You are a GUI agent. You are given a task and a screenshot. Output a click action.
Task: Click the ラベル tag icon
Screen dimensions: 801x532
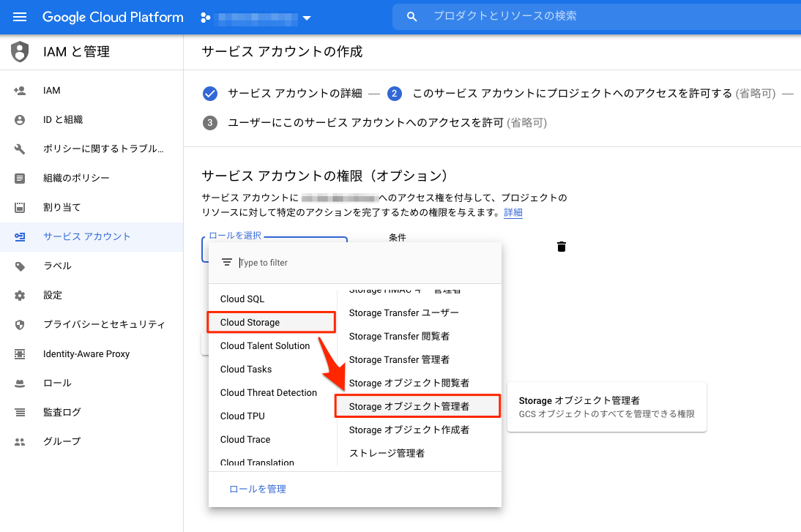click(20, 266)
